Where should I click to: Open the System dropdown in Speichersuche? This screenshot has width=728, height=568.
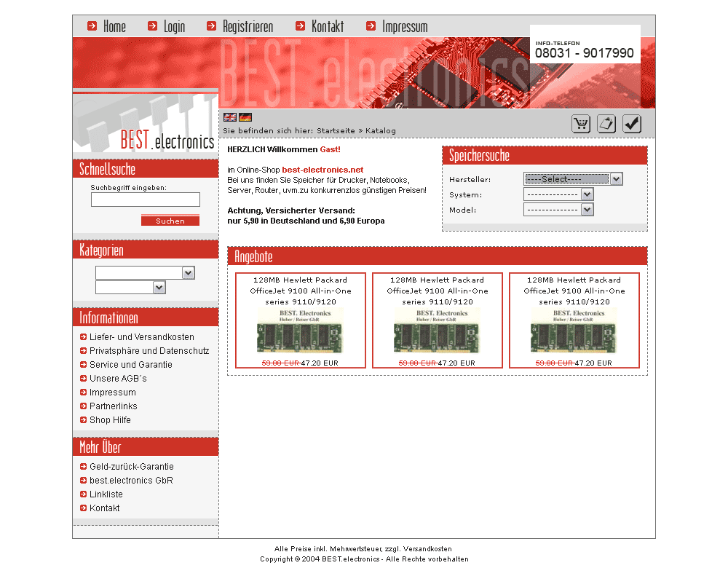(x=558, y=194)
